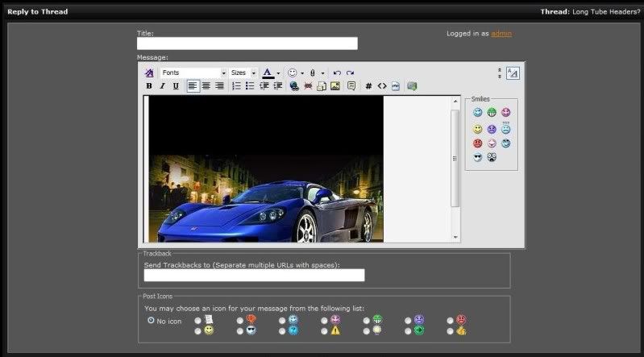Click into the Title input field
Image resolution: width=644 pixels, height=357 pixels.
(247, 44)
